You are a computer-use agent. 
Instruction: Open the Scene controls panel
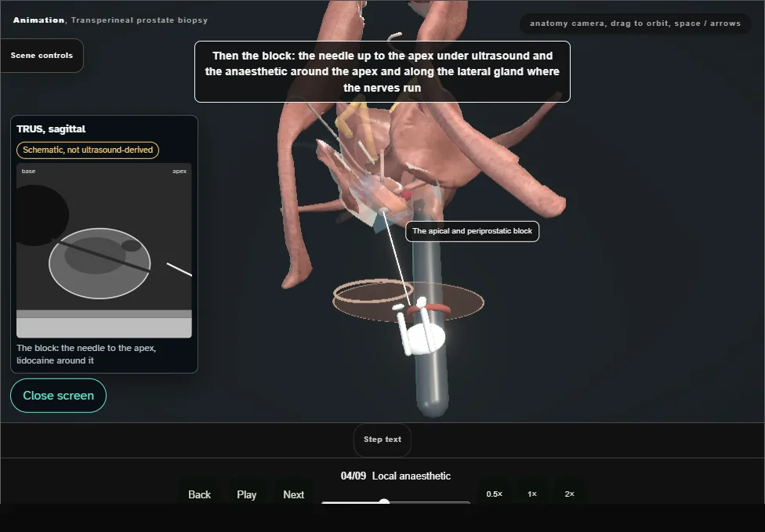tap(42, 56)
